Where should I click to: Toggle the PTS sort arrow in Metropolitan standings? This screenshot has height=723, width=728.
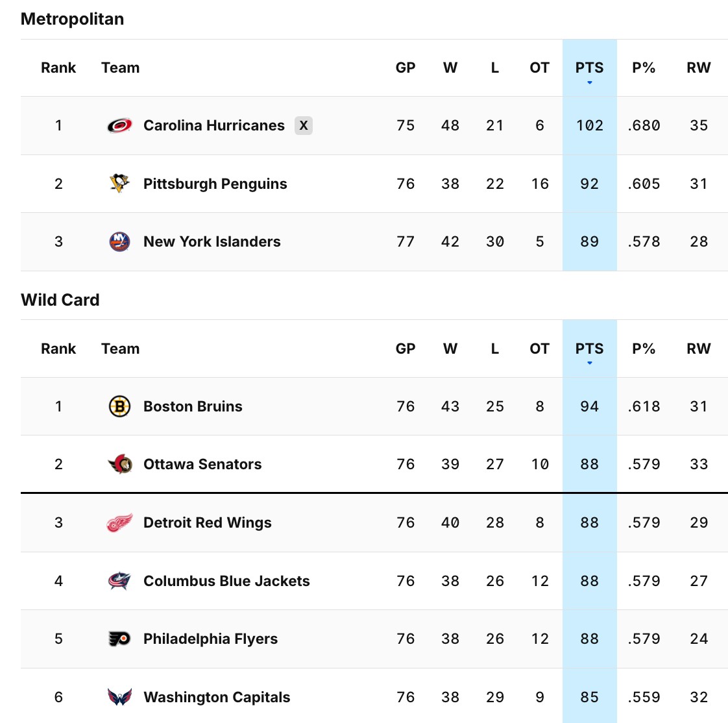point(589,82)
